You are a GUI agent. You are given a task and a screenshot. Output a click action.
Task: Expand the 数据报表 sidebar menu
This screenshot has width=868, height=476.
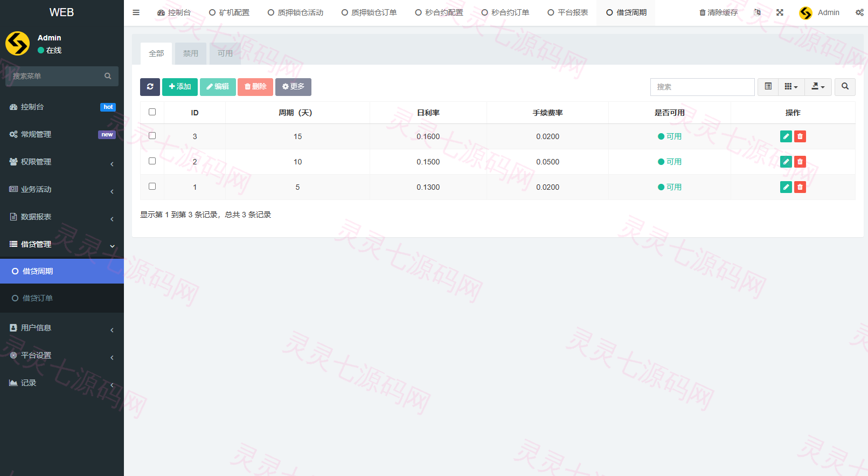click(x=62, y=217)
